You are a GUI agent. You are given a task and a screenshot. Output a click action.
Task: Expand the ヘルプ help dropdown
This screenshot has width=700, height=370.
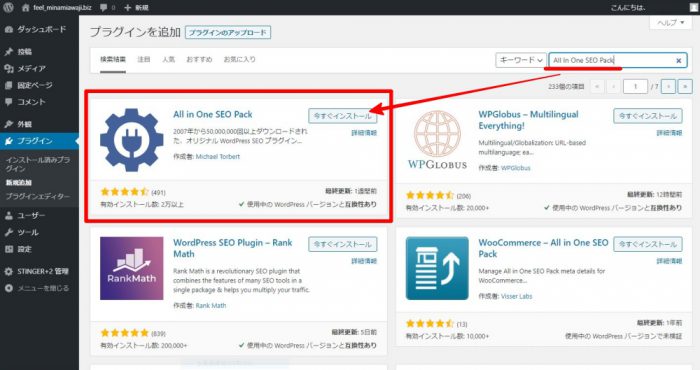(x=670, y=23)
